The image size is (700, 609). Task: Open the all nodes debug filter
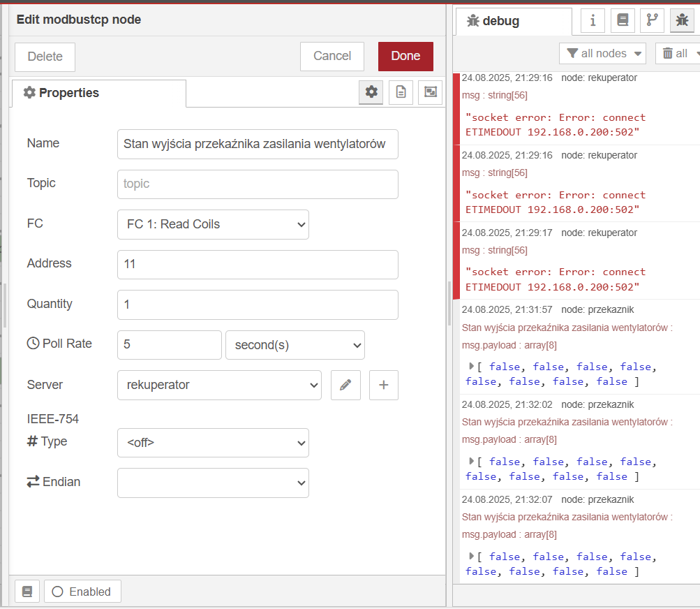[x=602, y=53]
